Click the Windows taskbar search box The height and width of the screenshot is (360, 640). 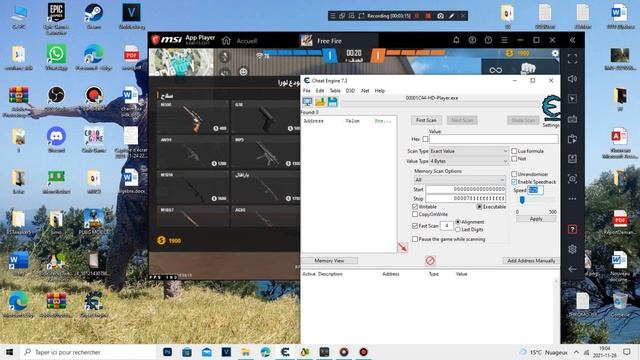click(x=88, y=352)
